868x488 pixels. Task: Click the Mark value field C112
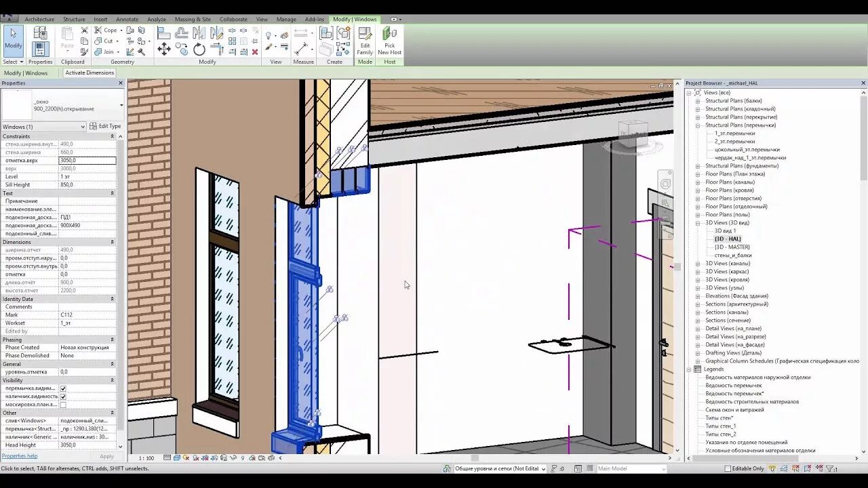point(87,315)
